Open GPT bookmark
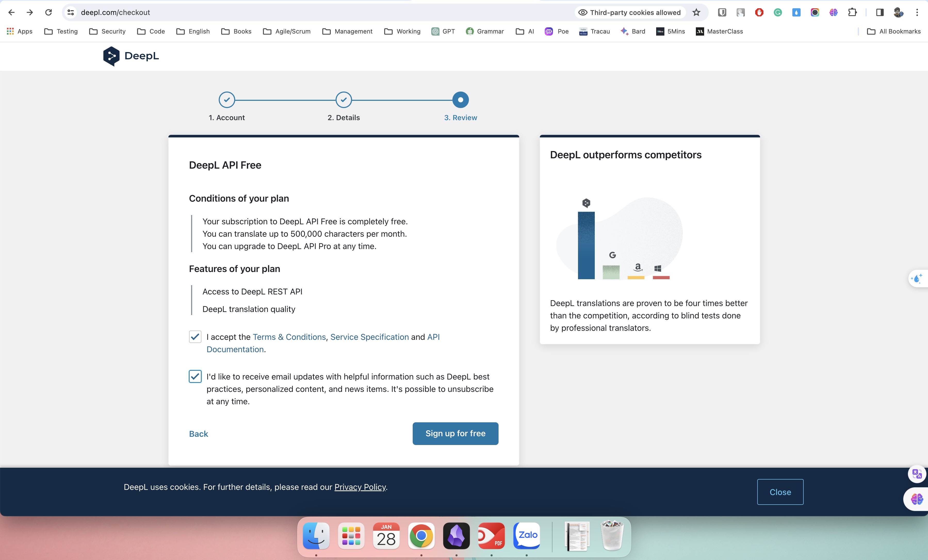This screenshot has height=560, width=928. 443,31
